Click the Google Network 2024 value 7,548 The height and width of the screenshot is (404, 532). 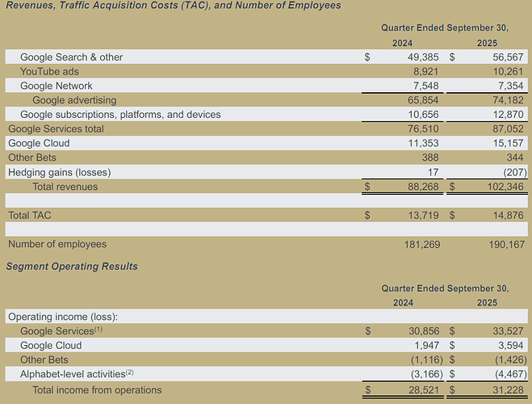[x=425, y=86]
